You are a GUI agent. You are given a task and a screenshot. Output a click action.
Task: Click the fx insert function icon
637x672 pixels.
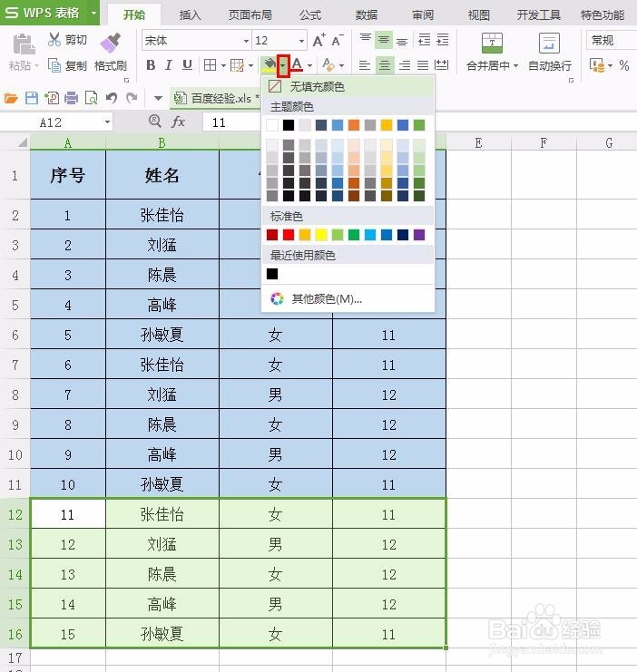(x=178, y=122)
